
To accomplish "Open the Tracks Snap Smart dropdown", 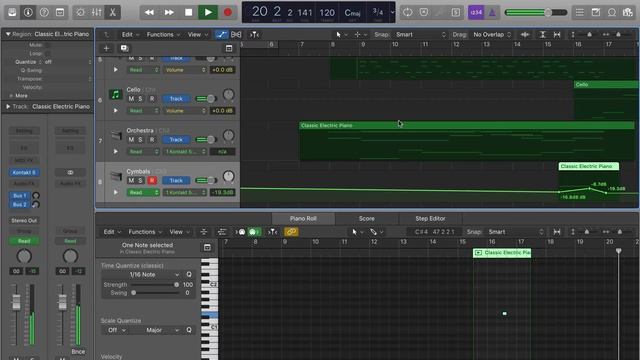I will coord(420,35).
